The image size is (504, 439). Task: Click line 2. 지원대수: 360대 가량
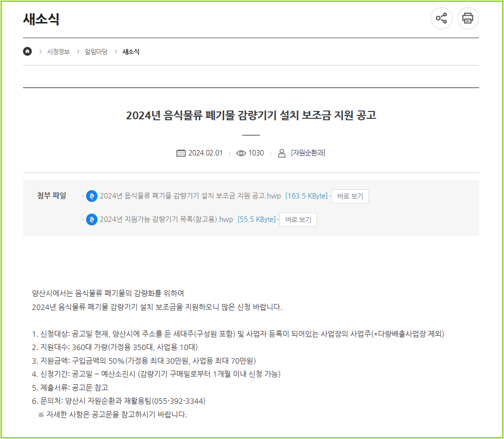click(x=115, y=348)
